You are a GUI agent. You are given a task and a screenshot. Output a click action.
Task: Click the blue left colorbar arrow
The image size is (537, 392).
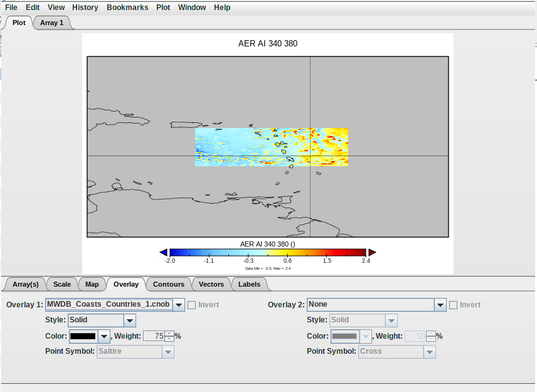click(x=164, y=253)
